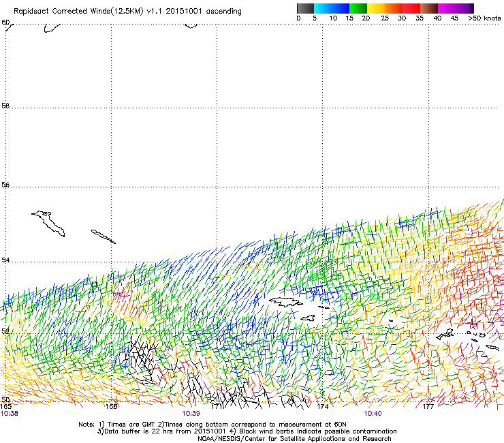Click the 'Data buffer is 22 hrs' note line
This screenshot has height=443, width=504.
(247, 431)
